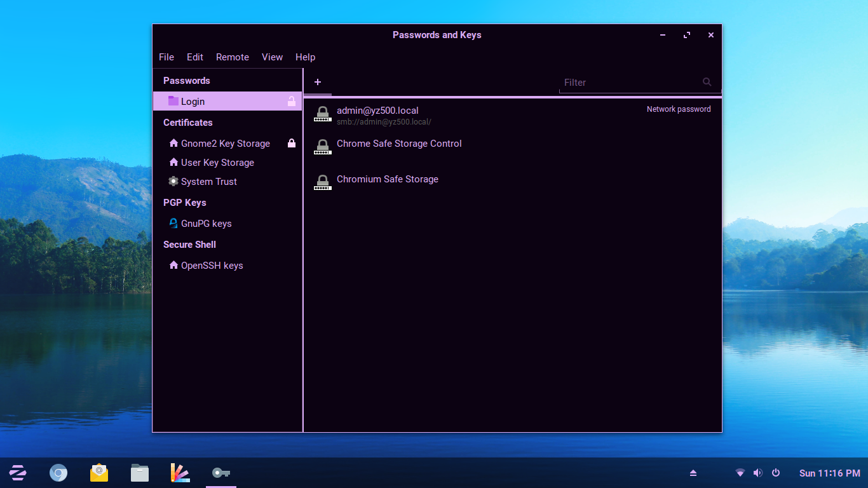Screen dimensions: 868x488
Task: Select User Key Storage in sidebar
Action: [x=217, y=163]
